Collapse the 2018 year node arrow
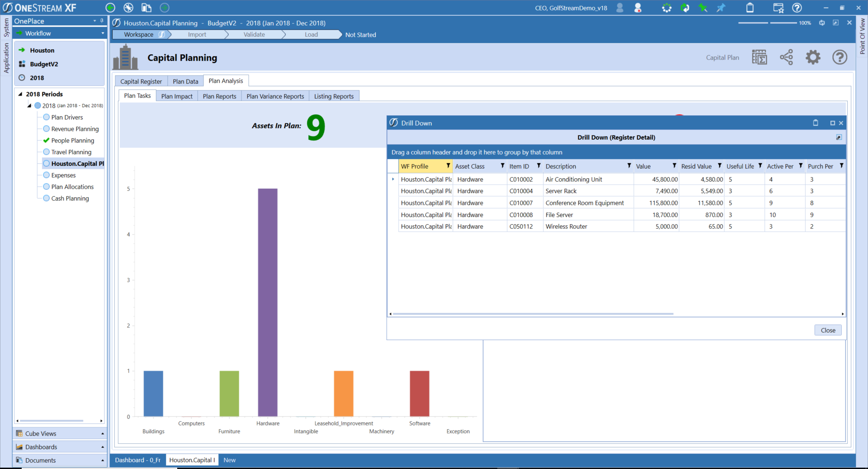This screenshot has width=868, height=469. pos(29,105)
